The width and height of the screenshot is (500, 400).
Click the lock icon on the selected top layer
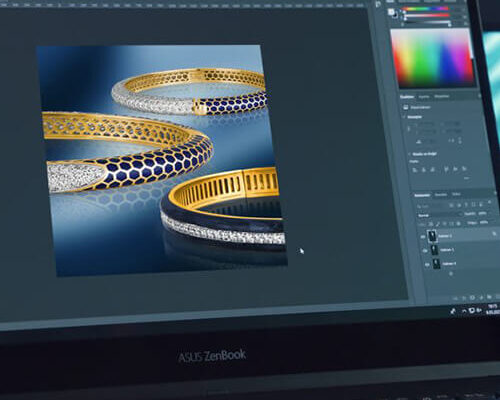point(494,234)
